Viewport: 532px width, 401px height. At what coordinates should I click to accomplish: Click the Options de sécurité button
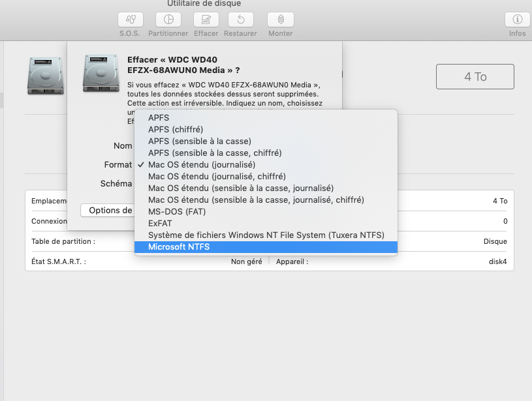[x=108, y=210]
